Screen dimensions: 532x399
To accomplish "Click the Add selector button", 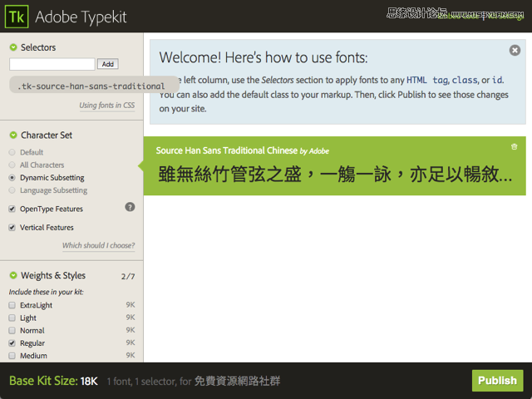I will click(108, 64).
